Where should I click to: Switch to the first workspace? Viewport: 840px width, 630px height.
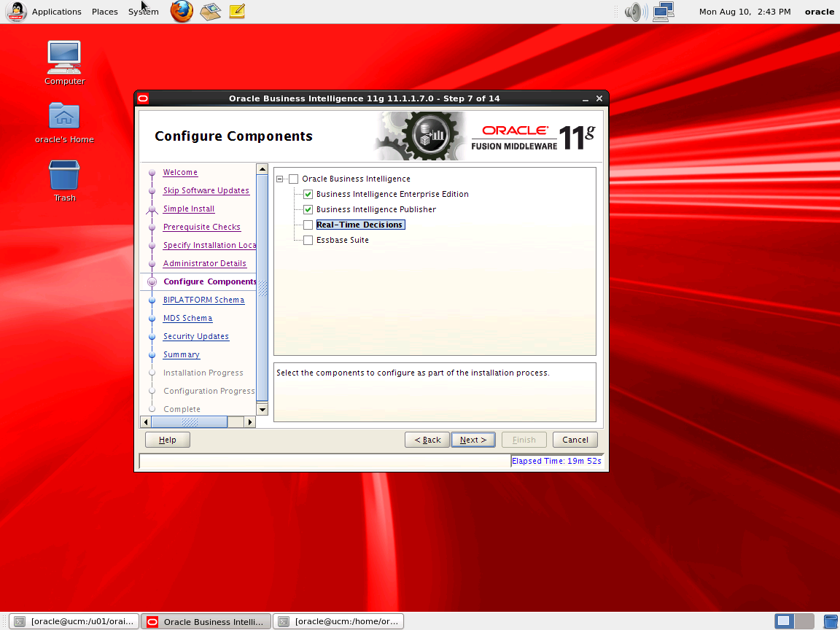pos(785,621)
